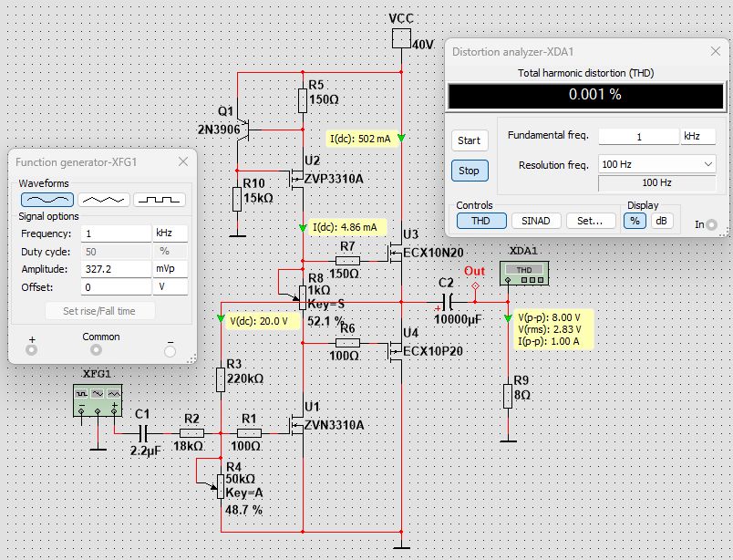Select resistor R10 15kΩ symbol
Image resolution: width=733 pixels, height=560 pixels.
pyautogui.click(x=237, y=199)
